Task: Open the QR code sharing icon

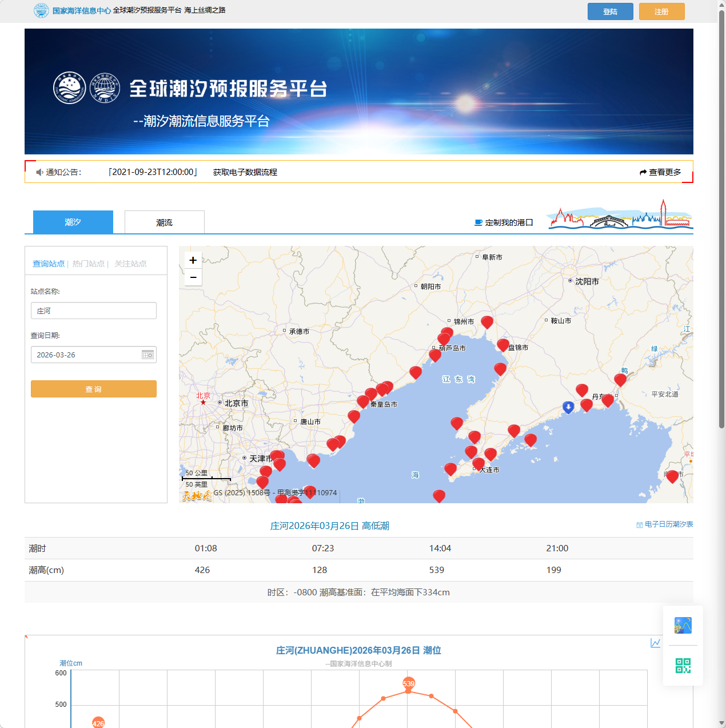Action: 684,666
